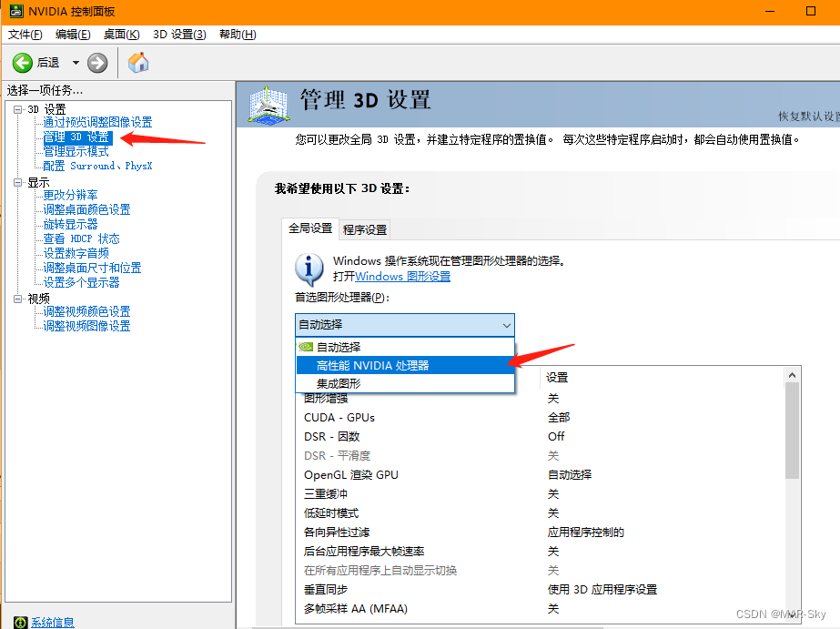
Task: Select 管理 3D 设置 in tree
Action: (77, 137)
